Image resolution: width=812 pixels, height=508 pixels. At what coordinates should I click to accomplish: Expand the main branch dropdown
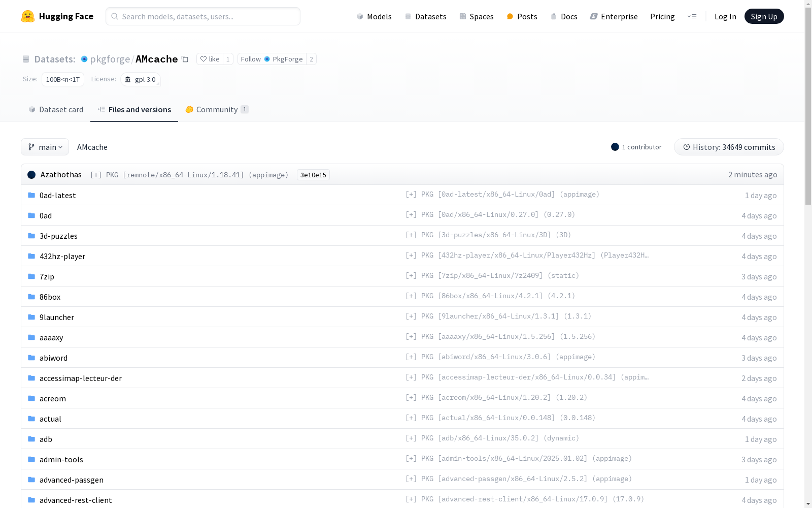(45, 147)
